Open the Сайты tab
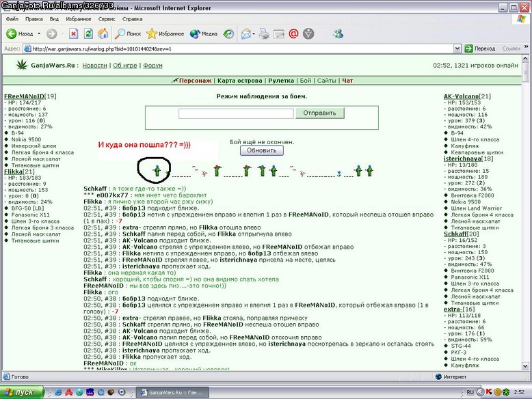This screenshot has height=399, width=532. tap(326, 81)
